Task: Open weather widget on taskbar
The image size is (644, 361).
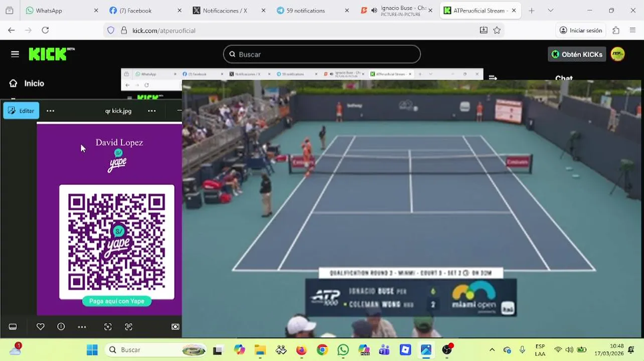Action: coord(15,349)
